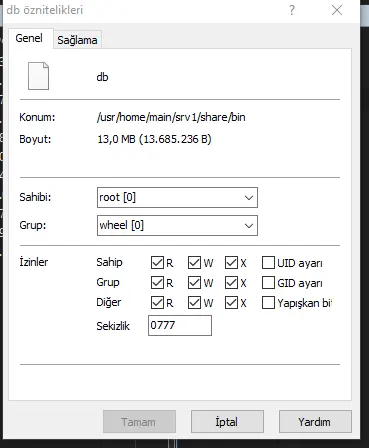Screen dimensions: 369x448
Task: Toggle Diğer W permission checkbox
Action: click(x=194, y=303)
